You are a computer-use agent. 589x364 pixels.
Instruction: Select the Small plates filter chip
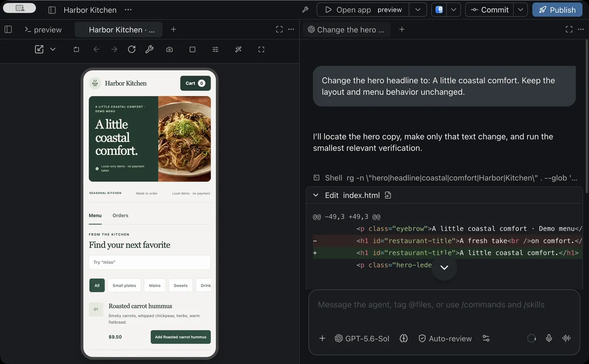click(124, 285)
